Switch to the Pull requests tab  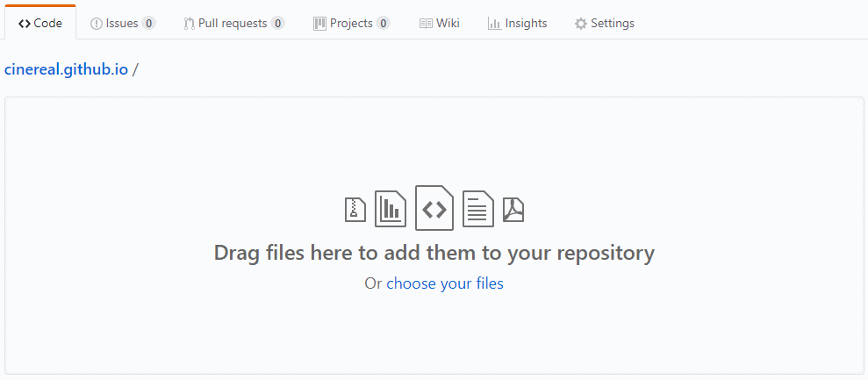tap(234, 24)
